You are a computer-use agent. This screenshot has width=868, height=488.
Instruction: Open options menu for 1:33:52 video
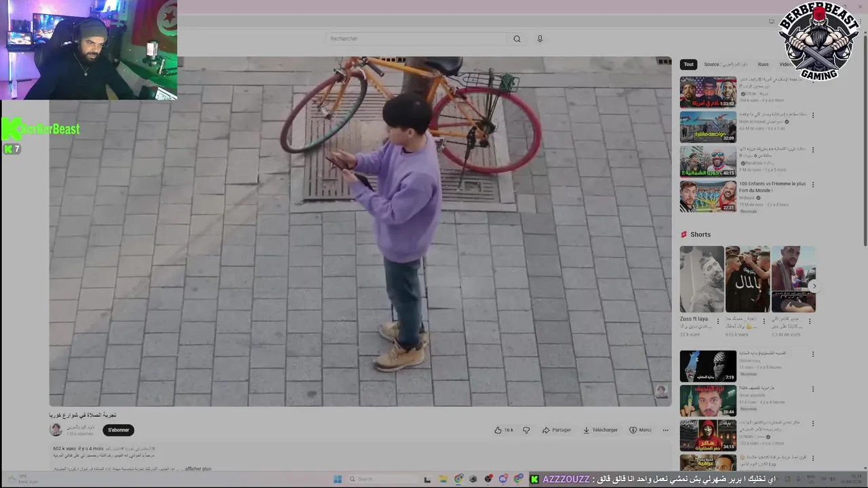pos(813,81)
